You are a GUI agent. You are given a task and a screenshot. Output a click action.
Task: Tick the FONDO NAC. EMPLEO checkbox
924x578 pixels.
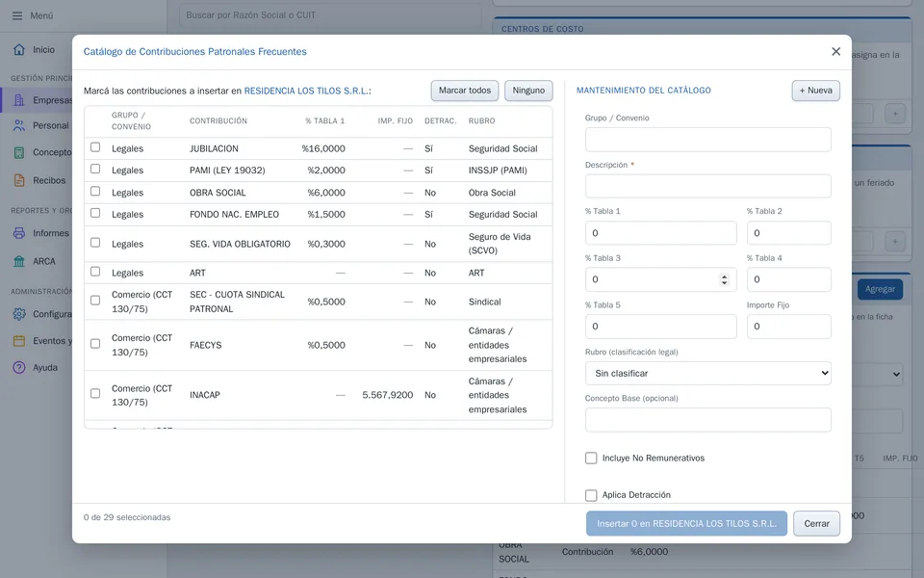pos(95,214)
